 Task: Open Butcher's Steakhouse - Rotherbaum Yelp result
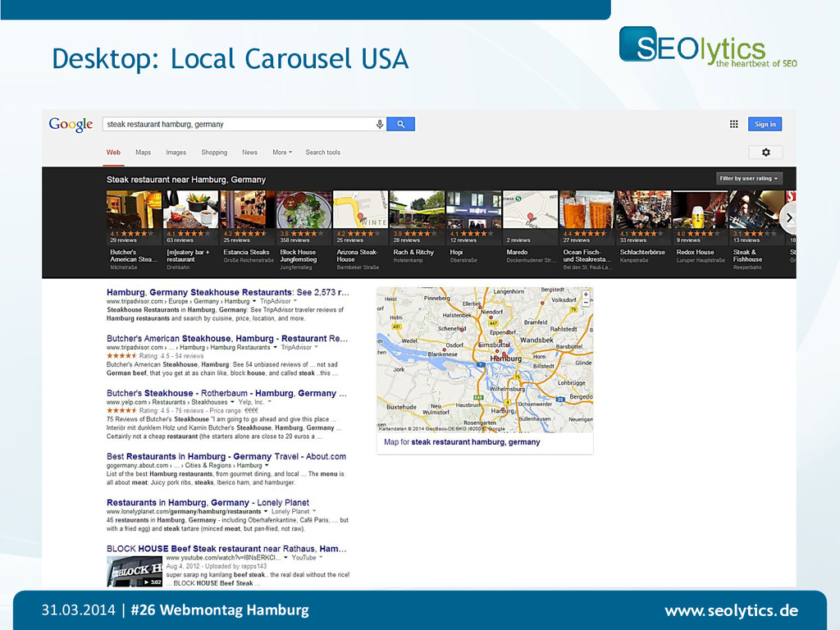click(x=226, y=393)
